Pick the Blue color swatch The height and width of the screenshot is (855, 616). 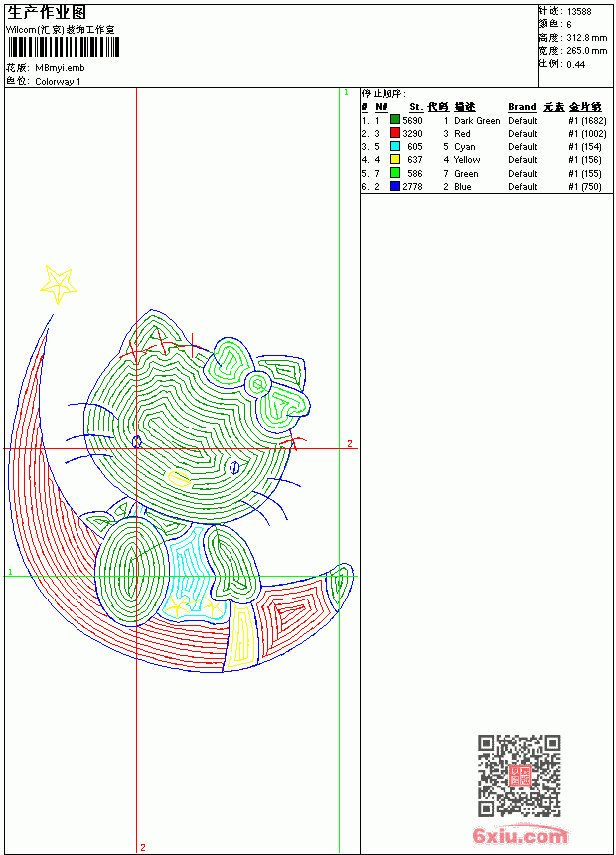tap(395, 186)
